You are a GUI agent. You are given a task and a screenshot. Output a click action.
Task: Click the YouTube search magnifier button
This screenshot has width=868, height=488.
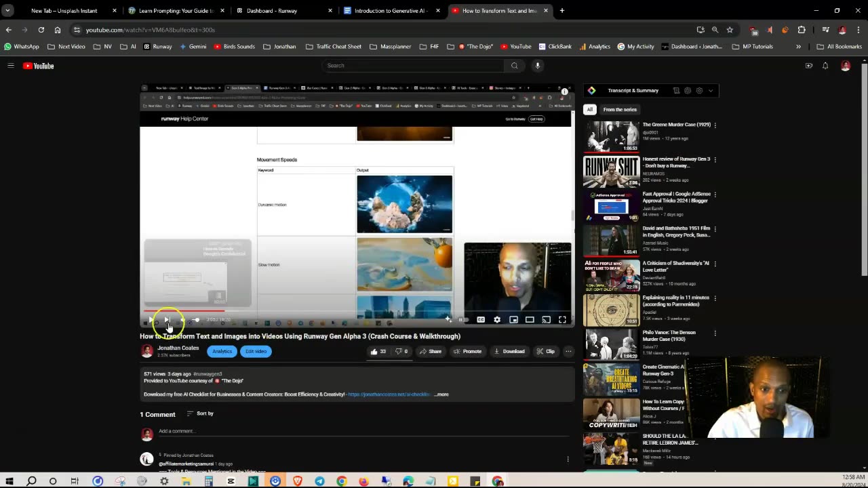[514, 66]
